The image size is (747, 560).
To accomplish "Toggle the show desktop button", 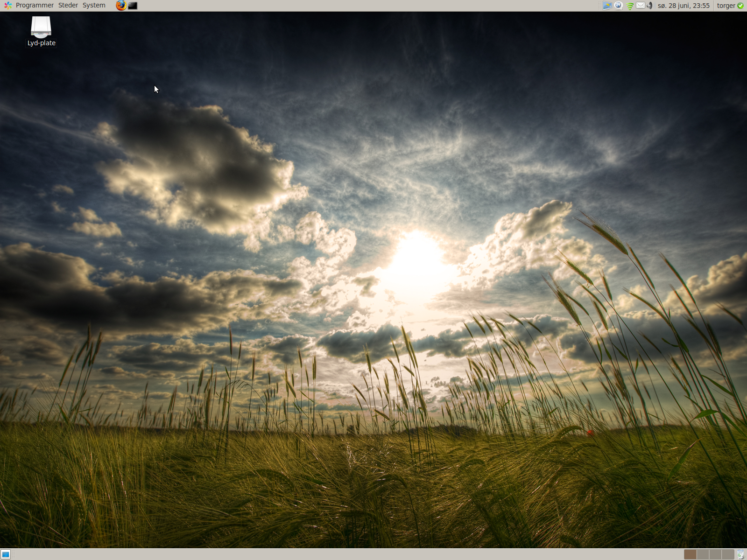I will 6,554.
